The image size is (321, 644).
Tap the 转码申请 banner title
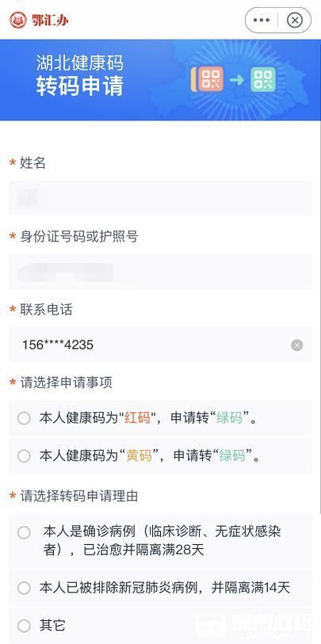click(80, 86)
